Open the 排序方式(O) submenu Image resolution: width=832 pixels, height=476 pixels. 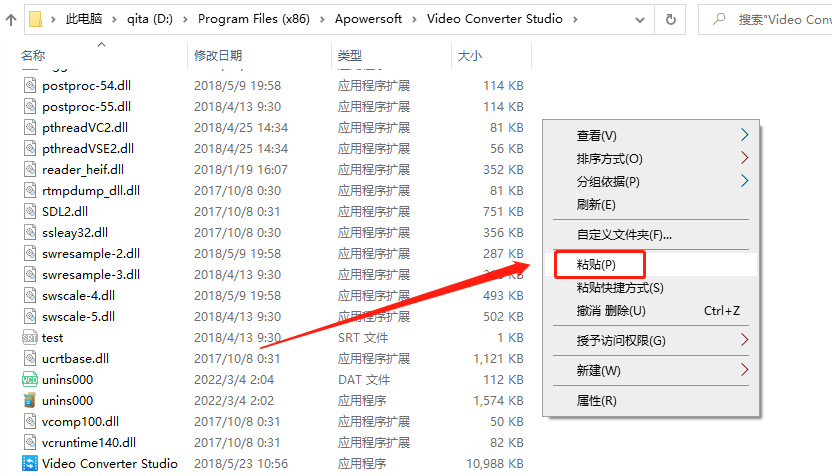pos(651,159)
